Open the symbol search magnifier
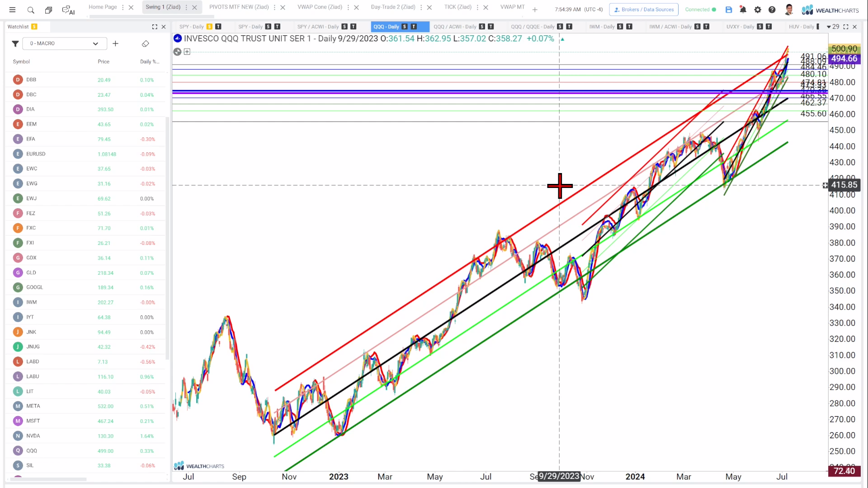The width and height of the screenshot is (868, 488). [31, 9]
